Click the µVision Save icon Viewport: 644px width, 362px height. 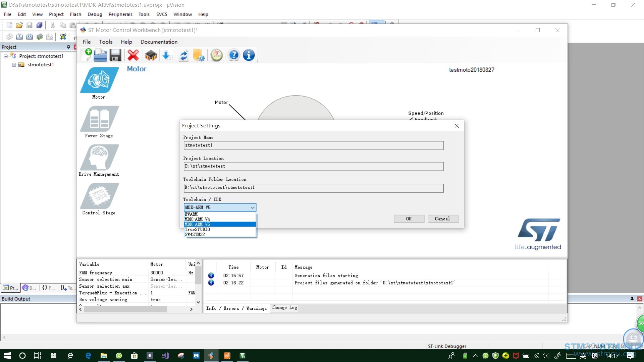click(x=30, y=25)
